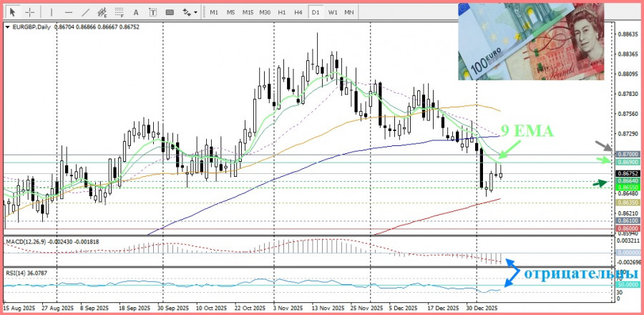Pick the vertical line drawing tool
Screen dimensions: 644x315
tap(50, 12)
